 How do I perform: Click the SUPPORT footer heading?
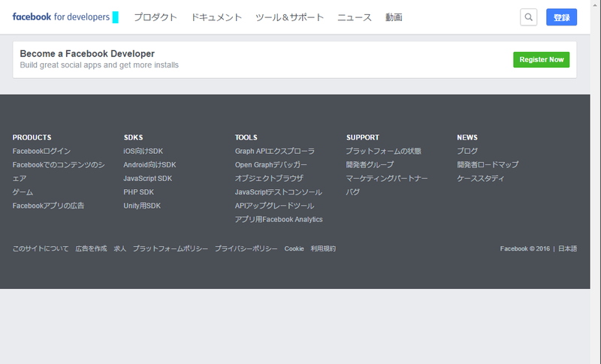click(363, 137)
